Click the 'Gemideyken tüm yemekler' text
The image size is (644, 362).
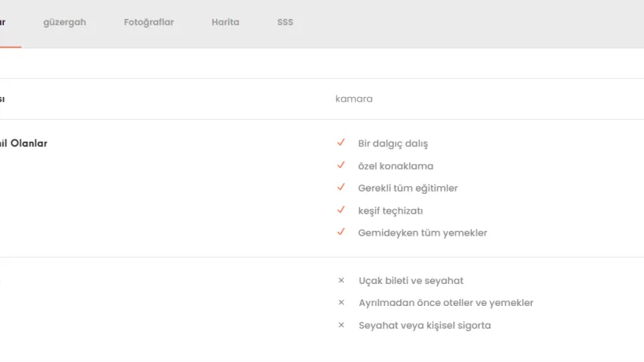[x=422, y=232]
